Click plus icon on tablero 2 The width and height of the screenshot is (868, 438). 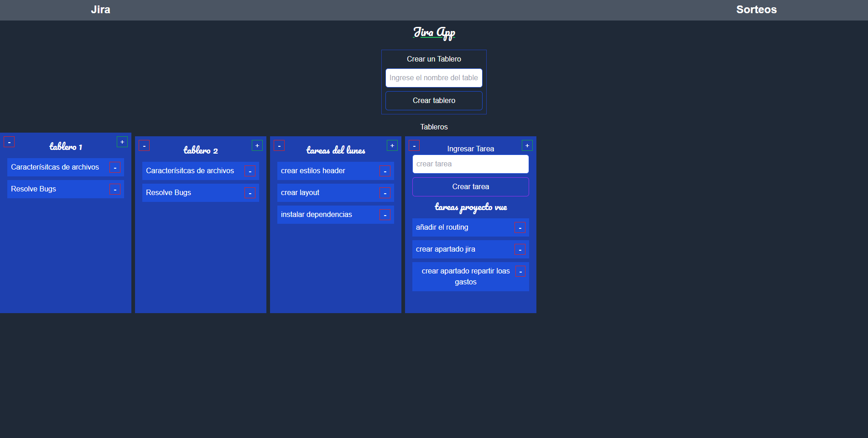(x=257, y=145)
